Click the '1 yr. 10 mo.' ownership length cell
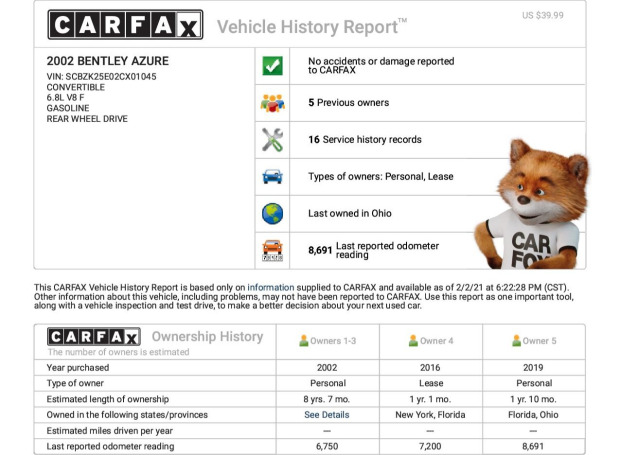620x455 pixels. coord(533,399)
